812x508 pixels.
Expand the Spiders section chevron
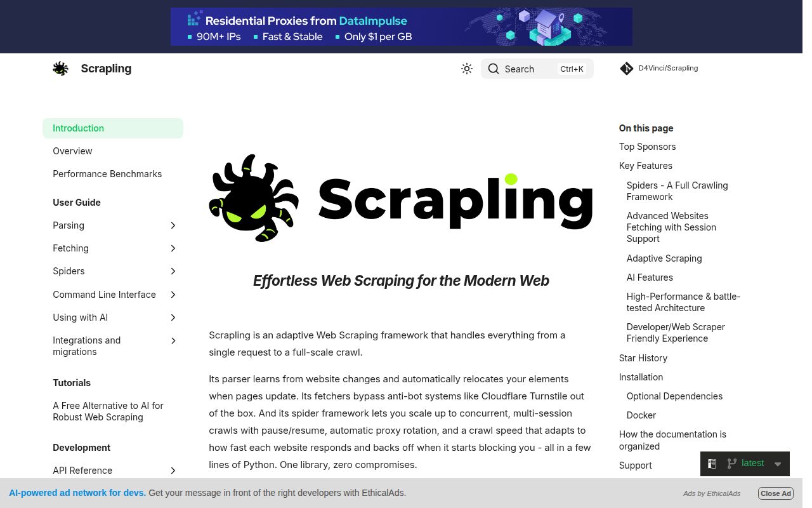pos(173,271)
